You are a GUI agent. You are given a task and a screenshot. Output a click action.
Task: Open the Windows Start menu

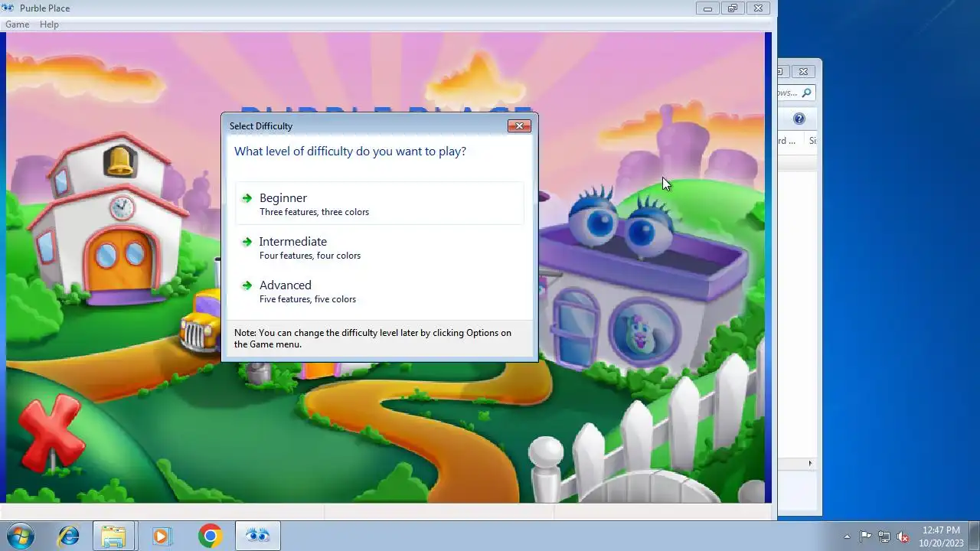point(19,536)
